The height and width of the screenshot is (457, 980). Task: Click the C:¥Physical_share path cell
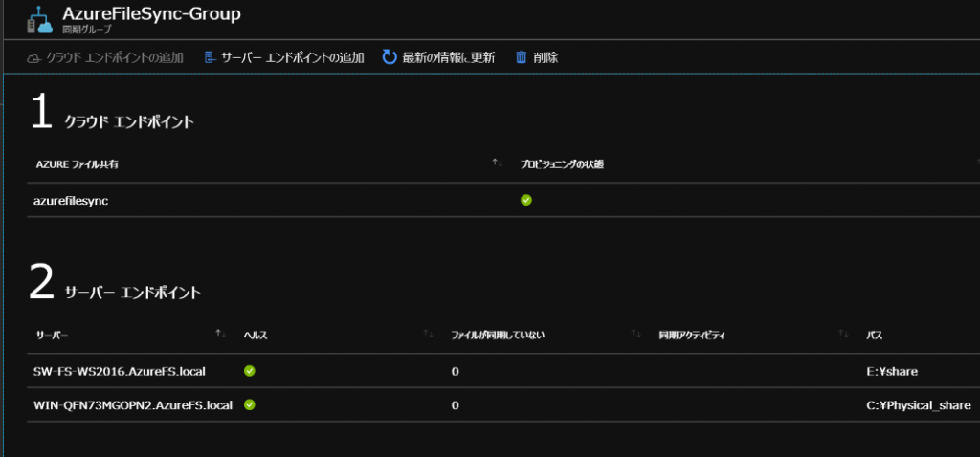pos(918,405)
